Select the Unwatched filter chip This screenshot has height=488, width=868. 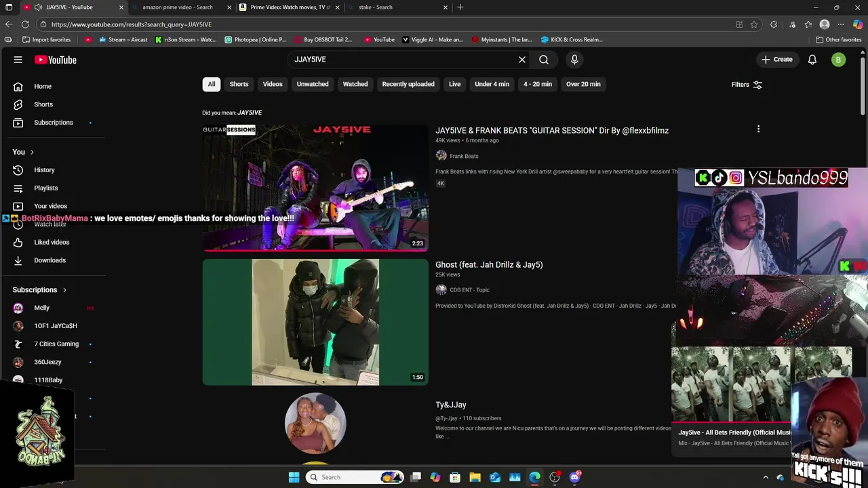click(313, 84)
